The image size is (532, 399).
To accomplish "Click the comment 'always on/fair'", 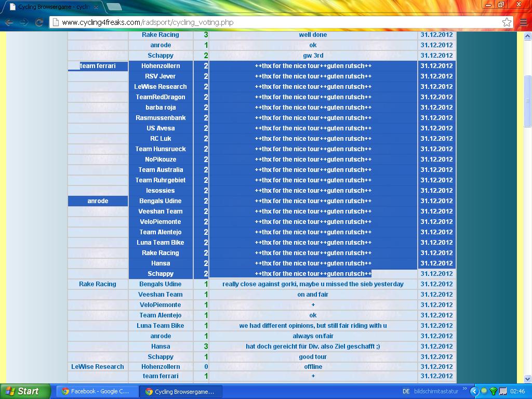I will click(313, 336).
